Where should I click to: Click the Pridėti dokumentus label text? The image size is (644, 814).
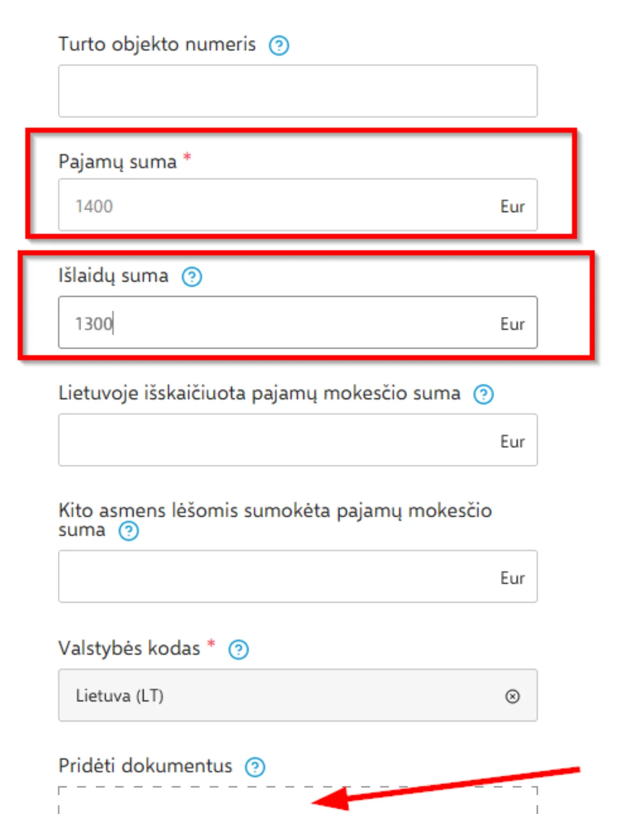145,766
